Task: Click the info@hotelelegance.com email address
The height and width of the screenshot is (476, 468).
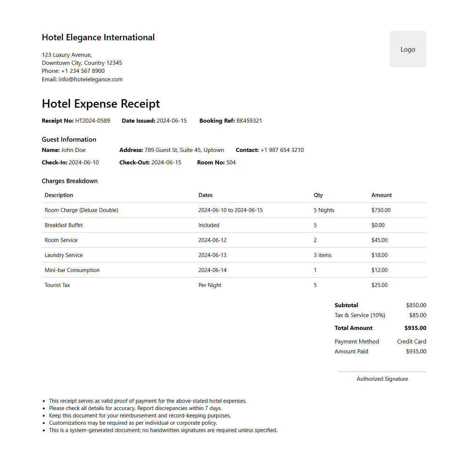Action: pos(90,79)
